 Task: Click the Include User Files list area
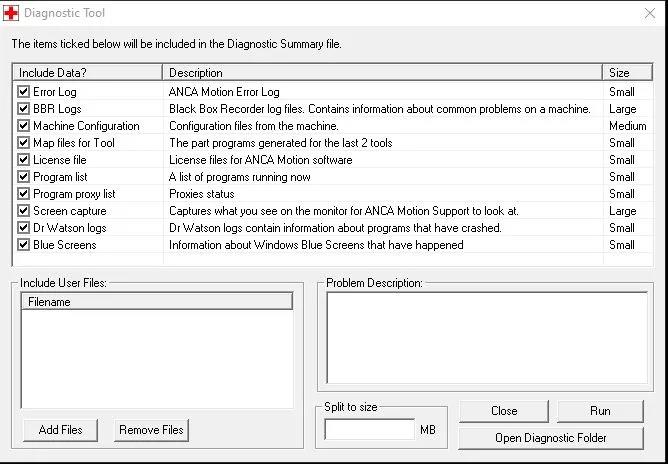(157, 359)
